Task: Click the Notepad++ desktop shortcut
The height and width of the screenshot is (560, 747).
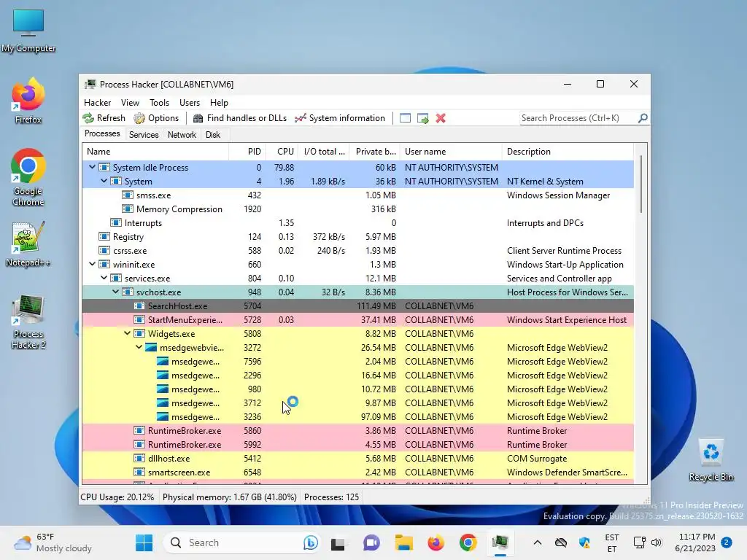Action: tap(28, 245)
